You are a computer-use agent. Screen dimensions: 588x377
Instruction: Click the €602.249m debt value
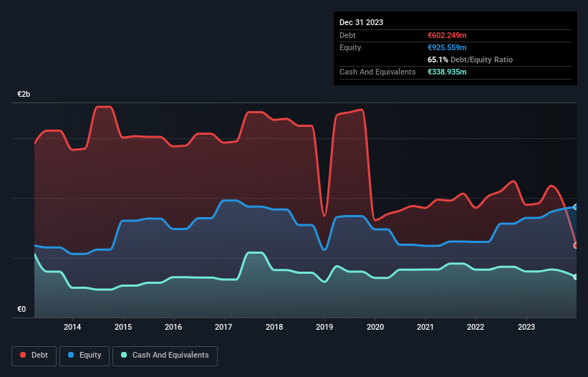click(x=447, y=35)
